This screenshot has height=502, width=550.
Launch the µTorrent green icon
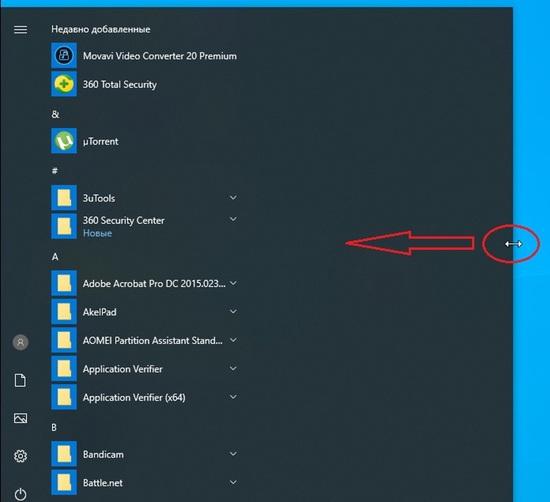click(64, 141)
